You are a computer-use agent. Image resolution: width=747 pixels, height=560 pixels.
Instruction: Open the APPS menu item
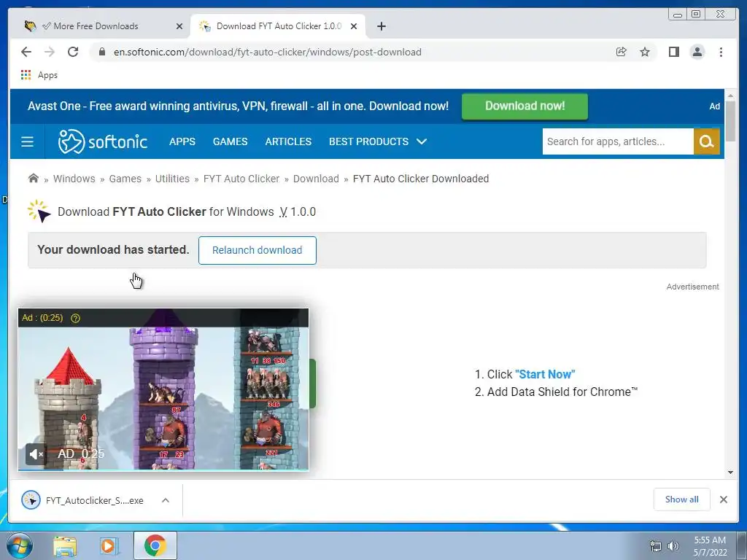coord(182,141)
